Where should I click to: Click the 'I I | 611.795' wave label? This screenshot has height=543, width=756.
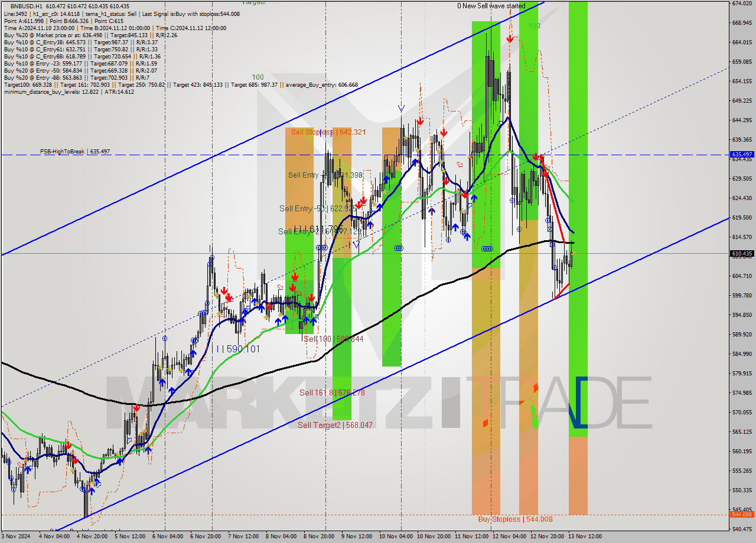318,229
